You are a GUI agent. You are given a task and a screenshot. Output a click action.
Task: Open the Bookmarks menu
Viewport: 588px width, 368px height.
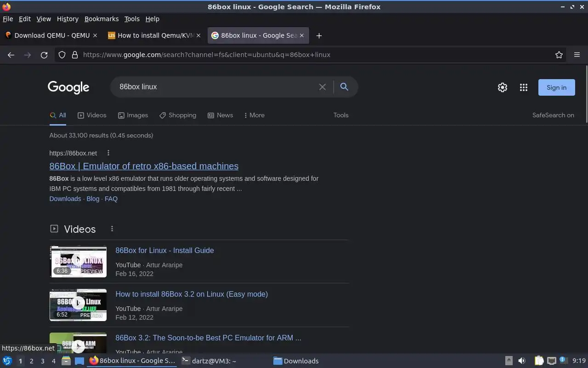102,19
